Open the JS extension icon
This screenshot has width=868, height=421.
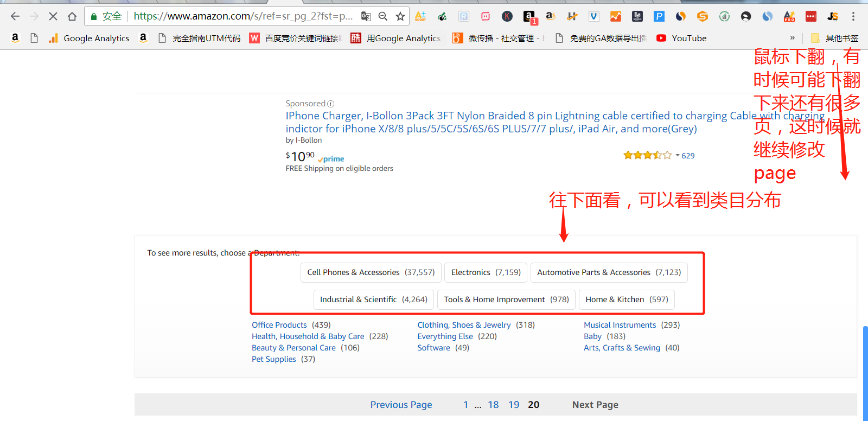[833, 16]
